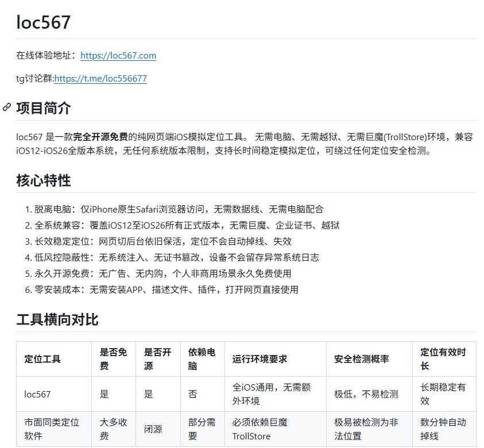Open the tg group link t.me/loc556677
484x448 pixels.
coord(100,79)
